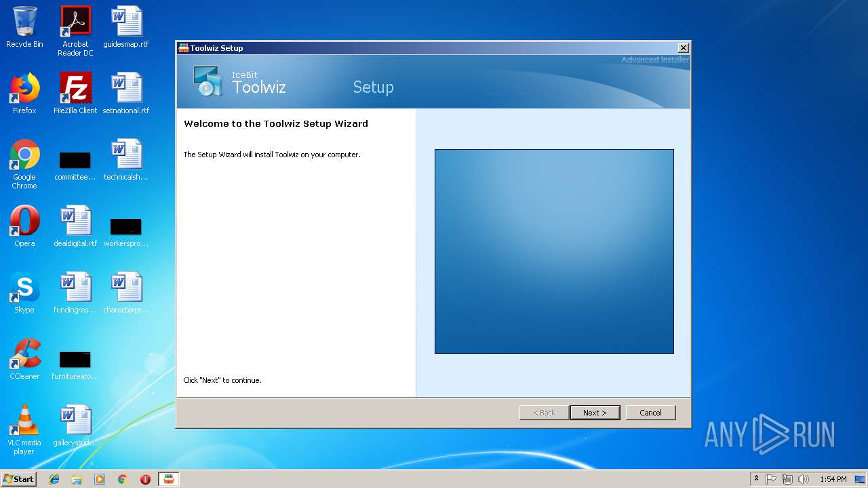
Task: Open Windows Media Player from taskbar
Action: [x=100, y=479]
